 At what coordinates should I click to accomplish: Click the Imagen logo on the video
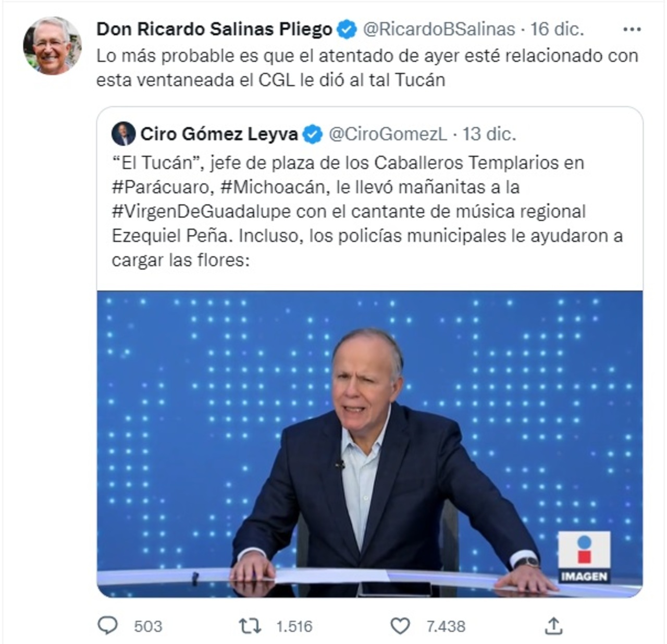click(x=584, y=556)
